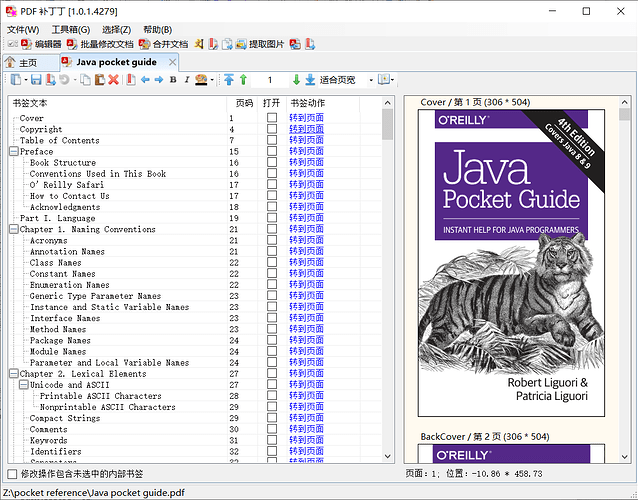Screen dimensions: 638x500
Task: Open the 文件(W) menu
Action: [x=23, y=30]
